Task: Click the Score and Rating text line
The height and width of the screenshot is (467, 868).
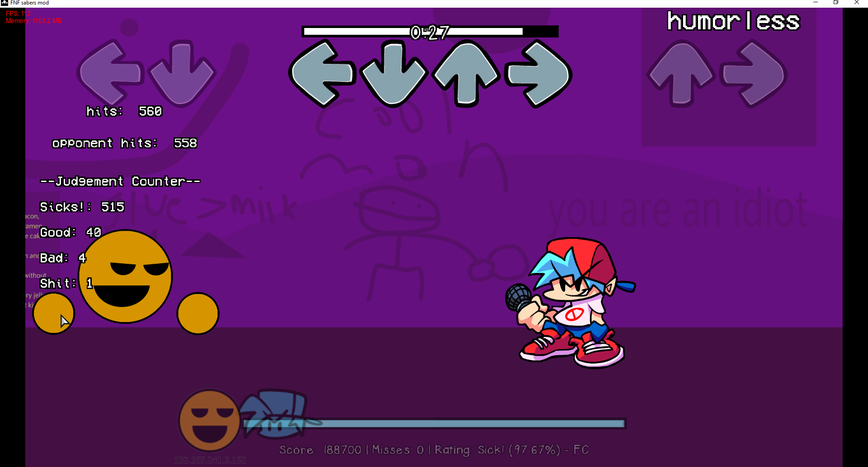Action: tap(434, 450)
